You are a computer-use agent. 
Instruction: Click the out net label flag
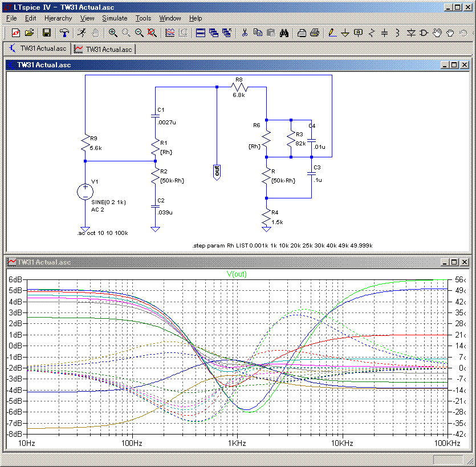(x=217, y=172)
